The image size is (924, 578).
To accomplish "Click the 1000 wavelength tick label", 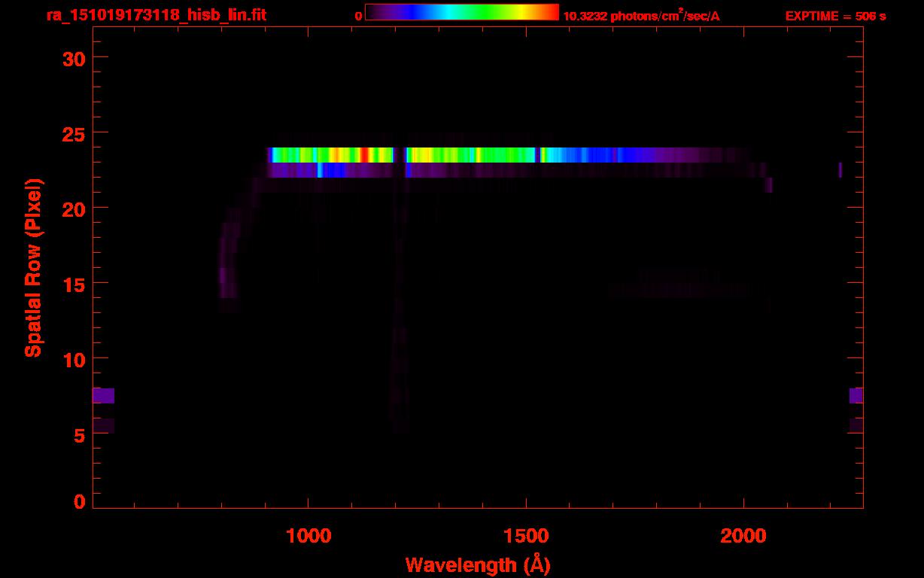I will (309, 536).
